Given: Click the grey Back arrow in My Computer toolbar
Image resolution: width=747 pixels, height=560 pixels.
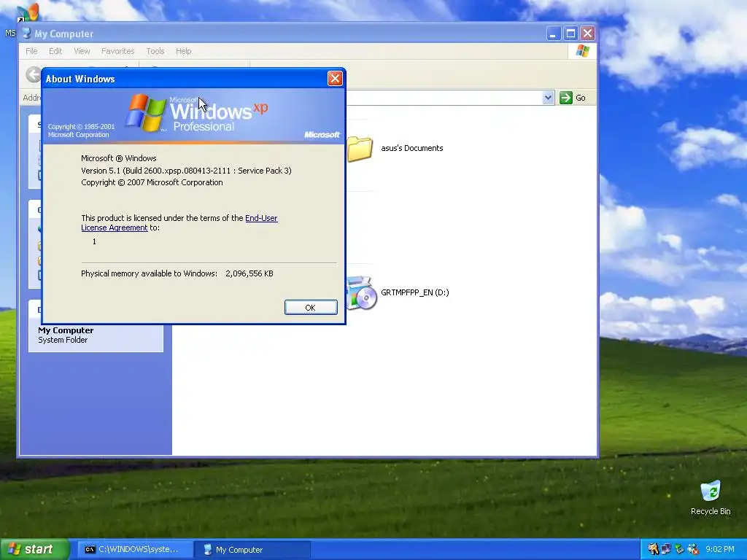Looking at the screenshot, I should click(x=34, y=75).
